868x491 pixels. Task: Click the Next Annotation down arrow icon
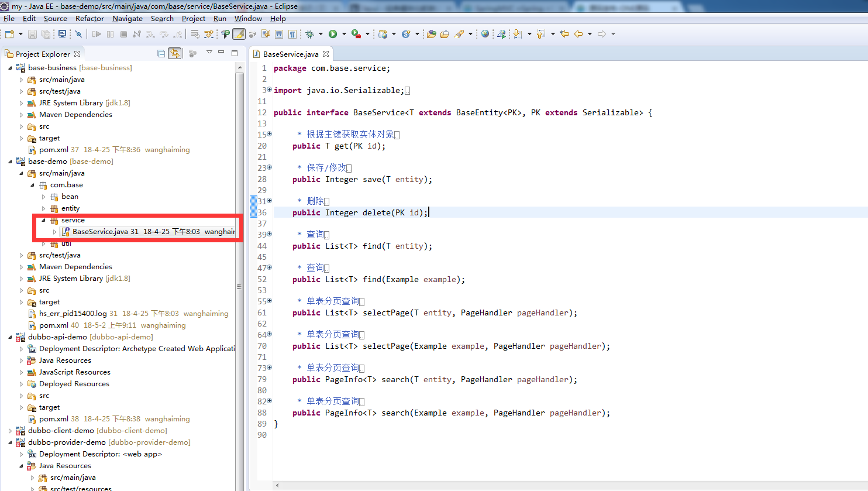click(518, 34)
